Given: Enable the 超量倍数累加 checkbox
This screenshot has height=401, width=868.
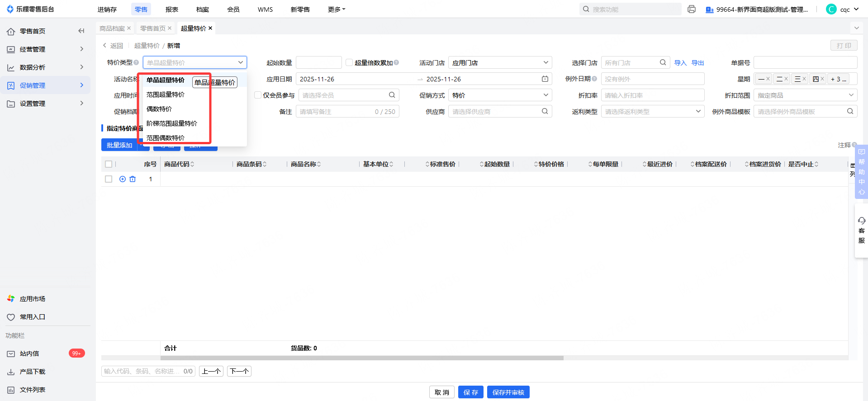Looking at the screenshot, I should 349,63.
